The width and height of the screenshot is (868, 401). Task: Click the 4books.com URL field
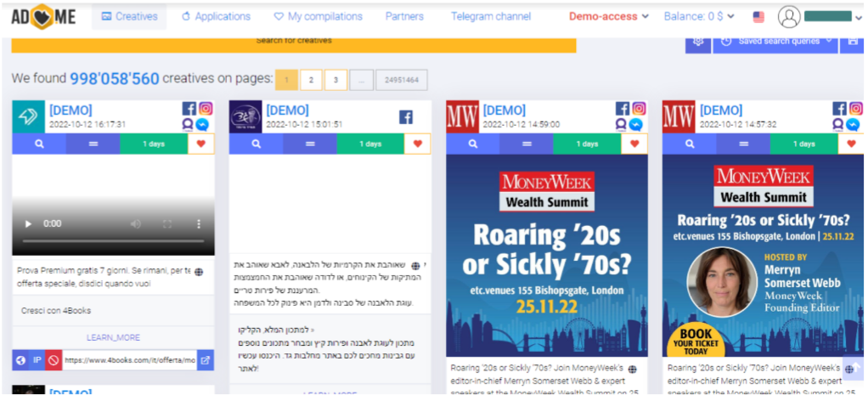pos(130,360)
